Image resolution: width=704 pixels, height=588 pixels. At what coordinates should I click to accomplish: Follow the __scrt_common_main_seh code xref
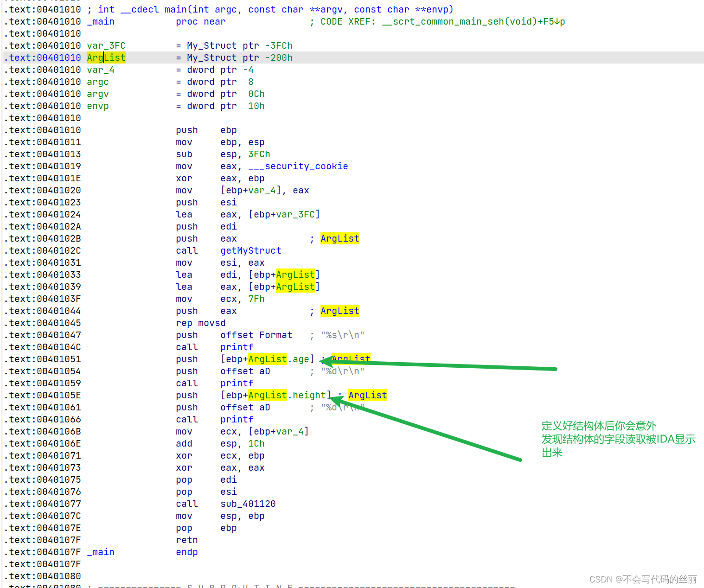(x=474, y=21)
